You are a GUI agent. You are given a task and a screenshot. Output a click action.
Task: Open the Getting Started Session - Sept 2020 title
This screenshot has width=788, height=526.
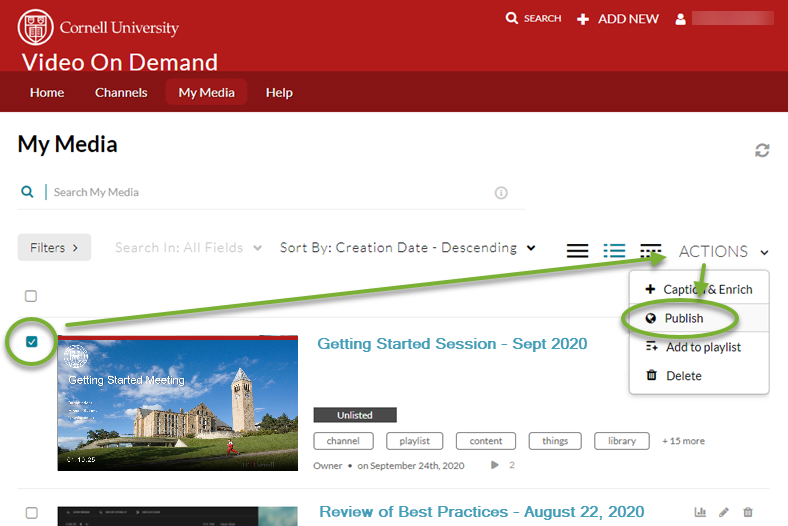[452, 344]
